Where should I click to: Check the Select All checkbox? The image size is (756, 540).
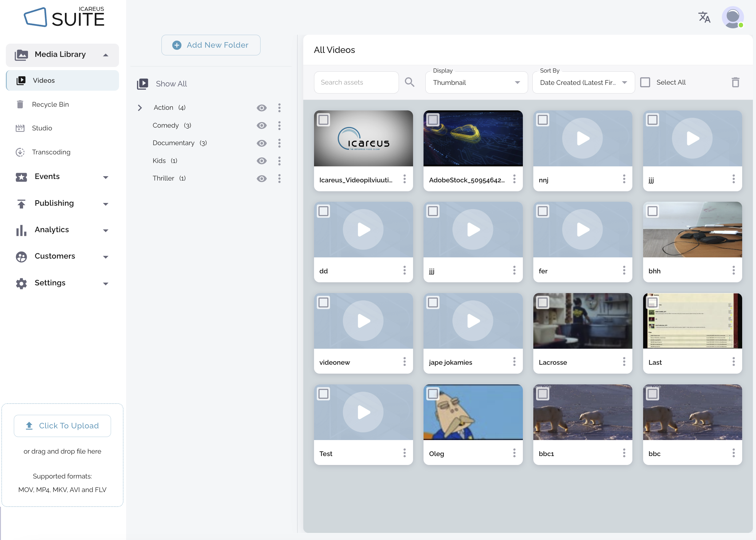pos(645,82)
